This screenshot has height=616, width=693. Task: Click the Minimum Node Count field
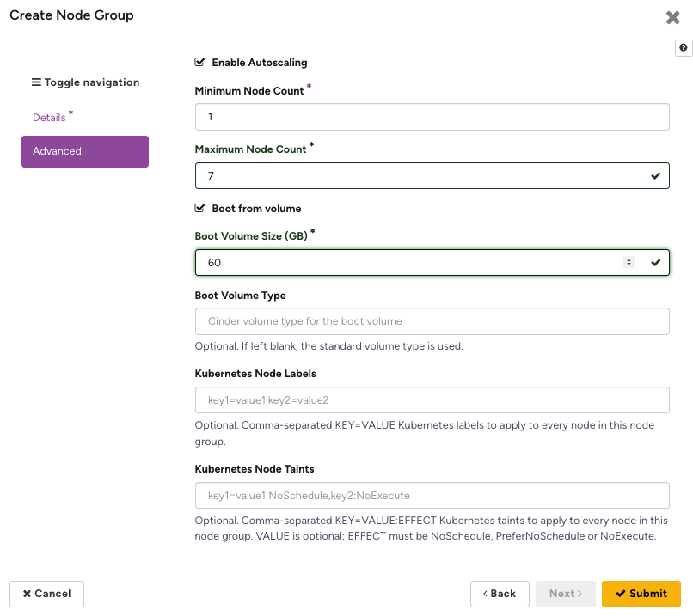pyautogui.click(x=432, y=117)
